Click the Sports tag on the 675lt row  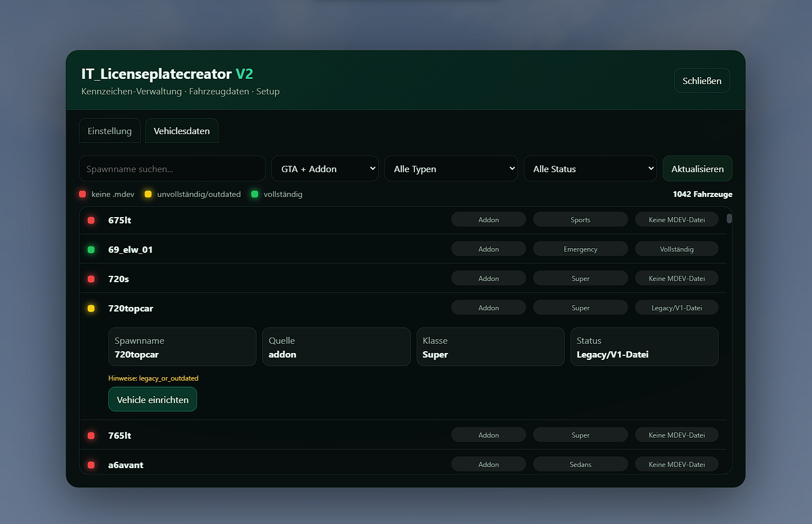(580, 220)
